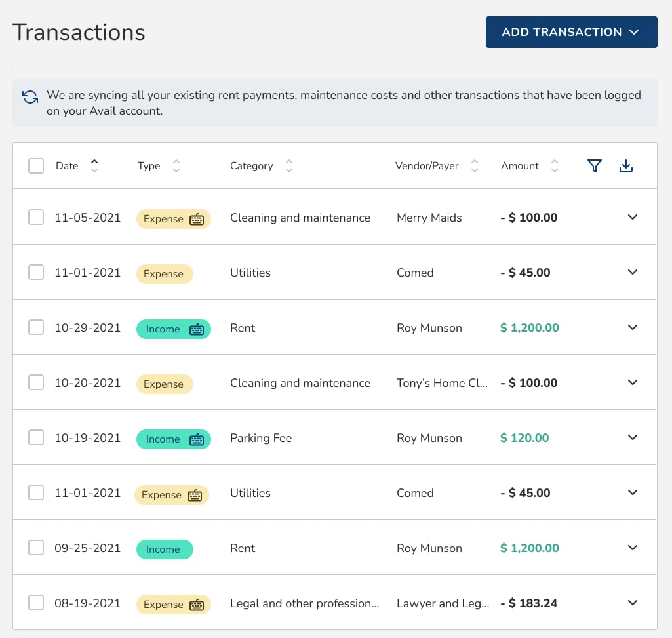Toggle the select-all checkbox in the header
This screenshot has width=672, height=638.
36,166
